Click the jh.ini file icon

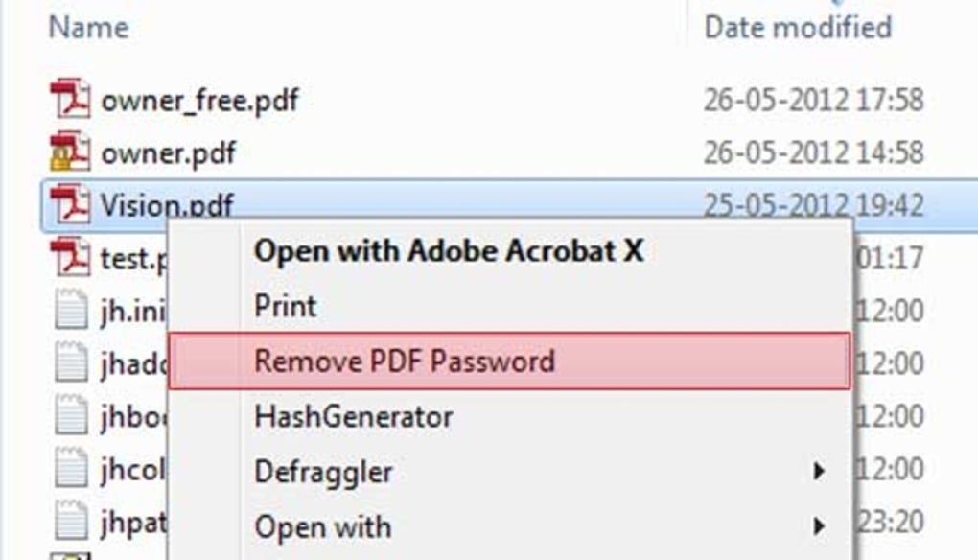click(70, 310)
